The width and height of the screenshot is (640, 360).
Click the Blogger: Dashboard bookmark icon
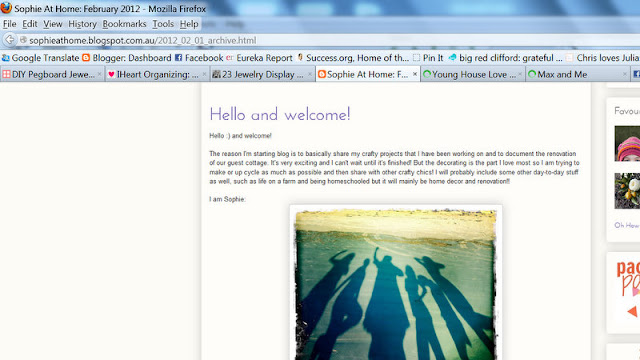pyautogui.click(x=86, y=58)
